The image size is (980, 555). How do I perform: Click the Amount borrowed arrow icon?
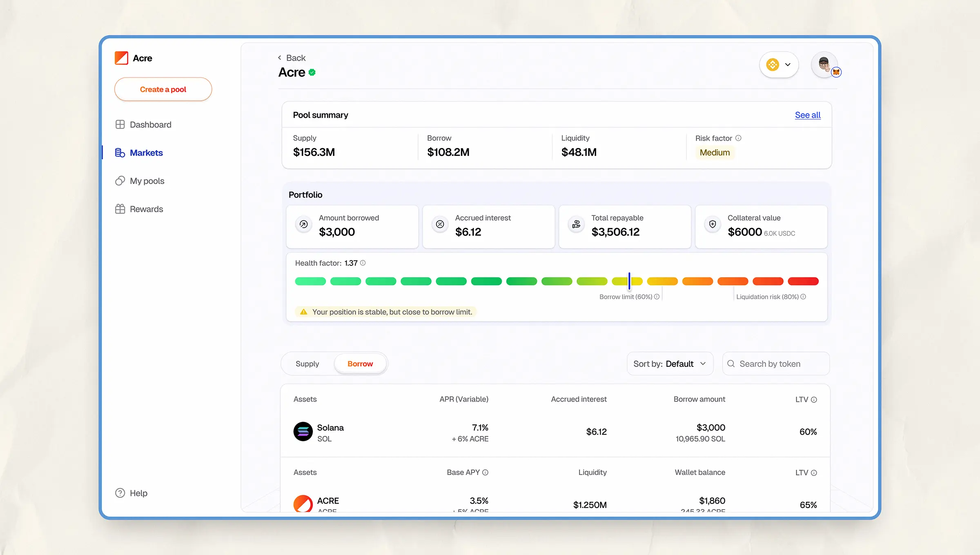point(304,224)
